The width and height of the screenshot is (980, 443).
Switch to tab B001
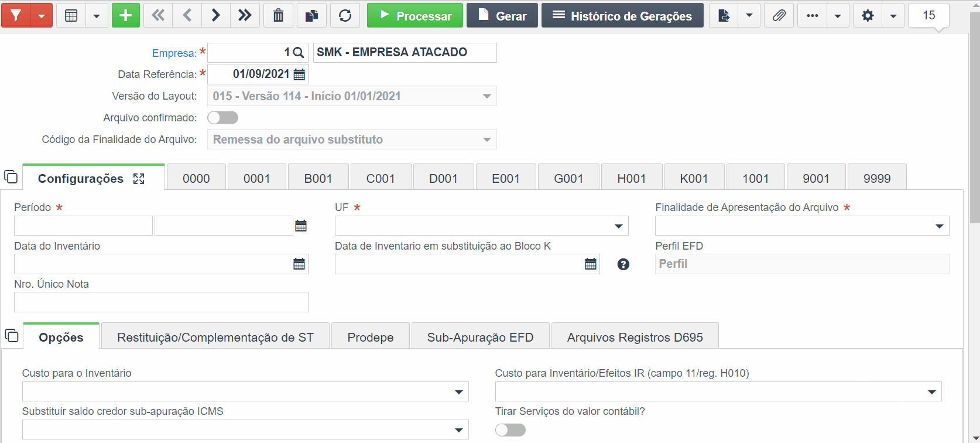pyautogui.click(x=318, y=178)
